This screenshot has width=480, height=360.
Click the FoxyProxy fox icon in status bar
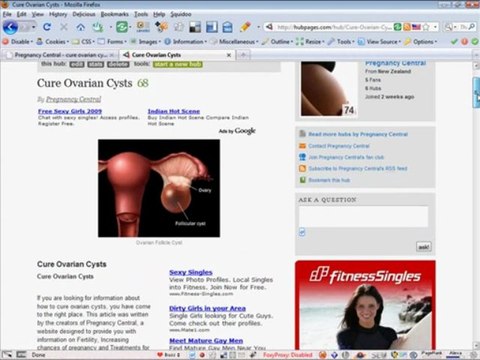tap(322, 355)
